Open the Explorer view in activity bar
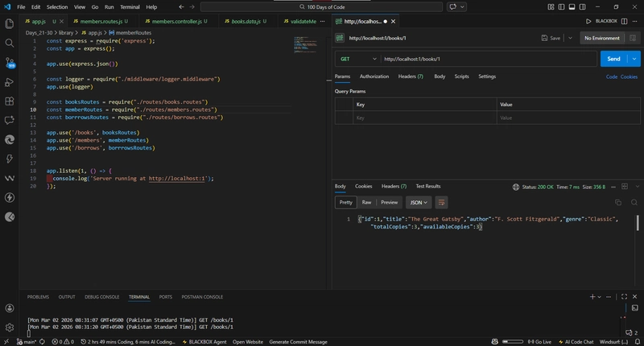Viewport: 644px width, 346px height. tap(10, 24)
